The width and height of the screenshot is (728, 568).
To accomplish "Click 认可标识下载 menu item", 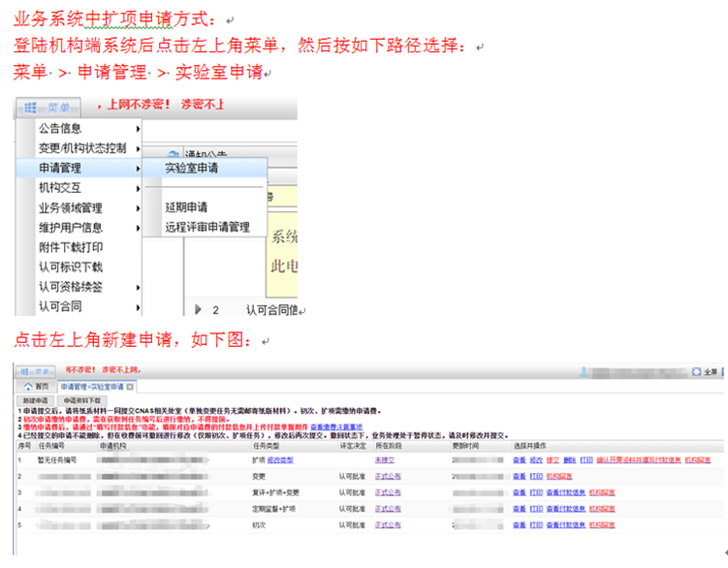I will point(71,268).
